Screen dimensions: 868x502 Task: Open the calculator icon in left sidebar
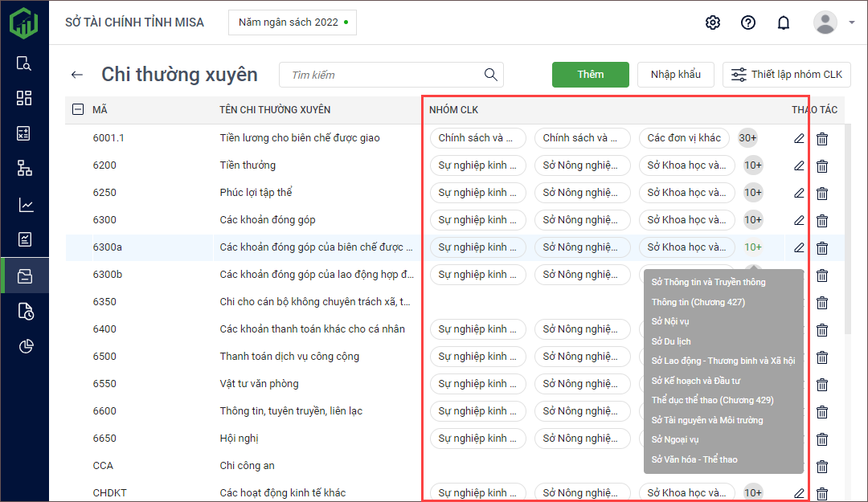click(x=24, y=133)
